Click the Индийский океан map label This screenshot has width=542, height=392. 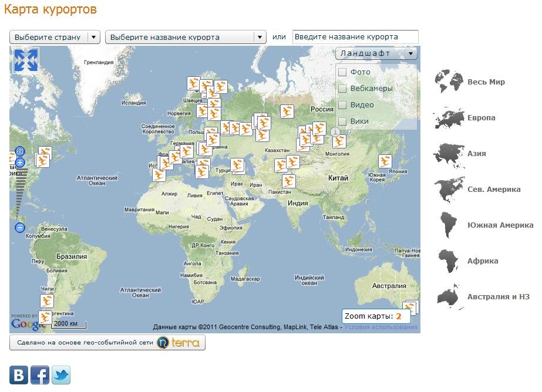coord(309,280)
